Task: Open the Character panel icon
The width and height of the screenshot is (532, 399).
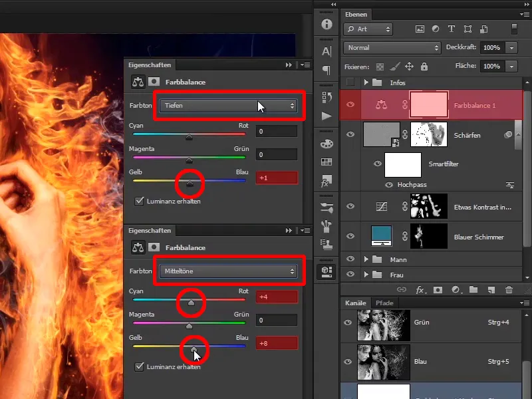Action: click(x=327, y=51)
